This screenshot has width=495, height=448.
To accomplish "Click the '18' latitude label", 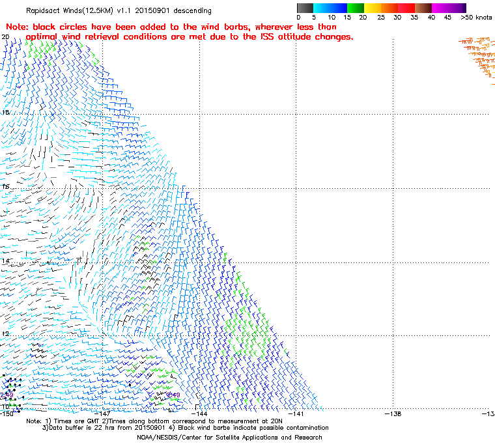I will 5,113.
